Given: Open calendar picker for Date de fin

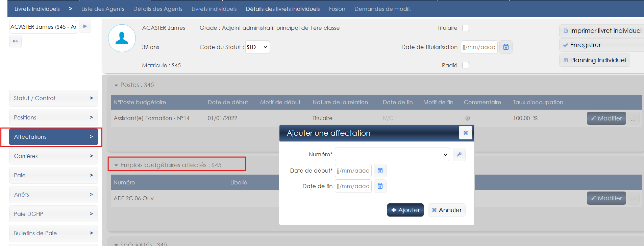Looking at the screenshot, I should pyautogui.click(x=380, y=186).
